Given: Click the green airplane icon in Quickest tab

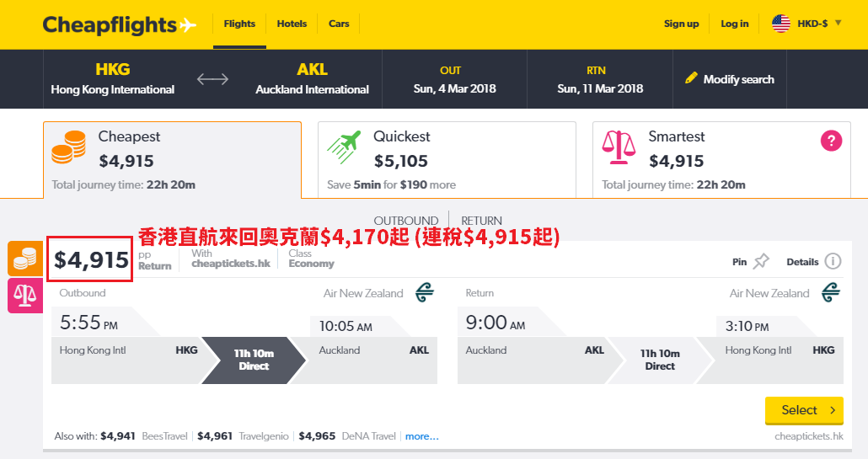Looking at the screenshot, I should tap(344, 147).
